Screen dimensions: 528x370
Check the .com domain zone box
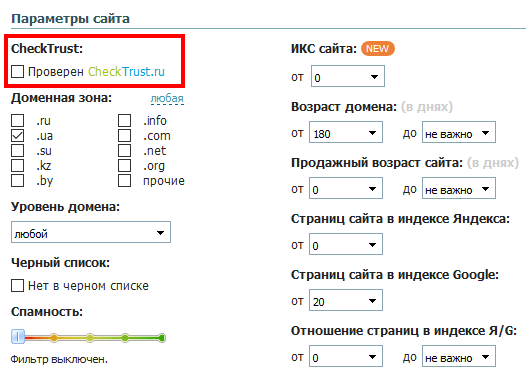pyautogui.click(x=125, y=135)
